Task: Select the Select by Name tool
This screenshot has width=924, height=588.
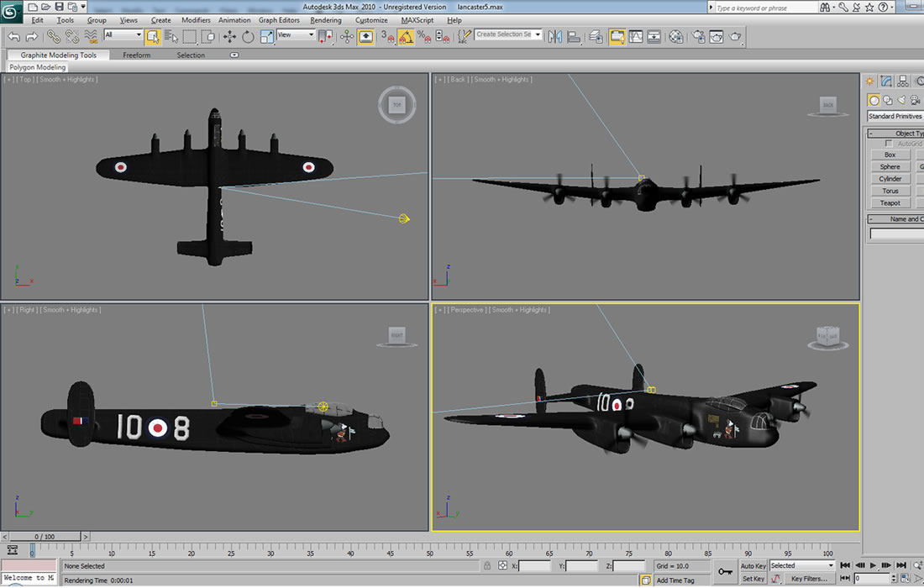Action: [171, 36]
